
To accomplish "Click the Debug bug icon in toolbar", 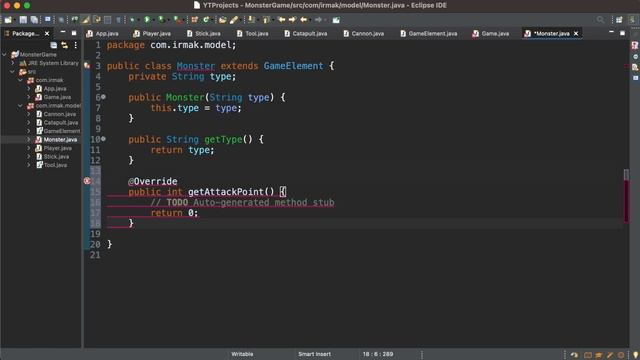I will click(x=133, y=20).
